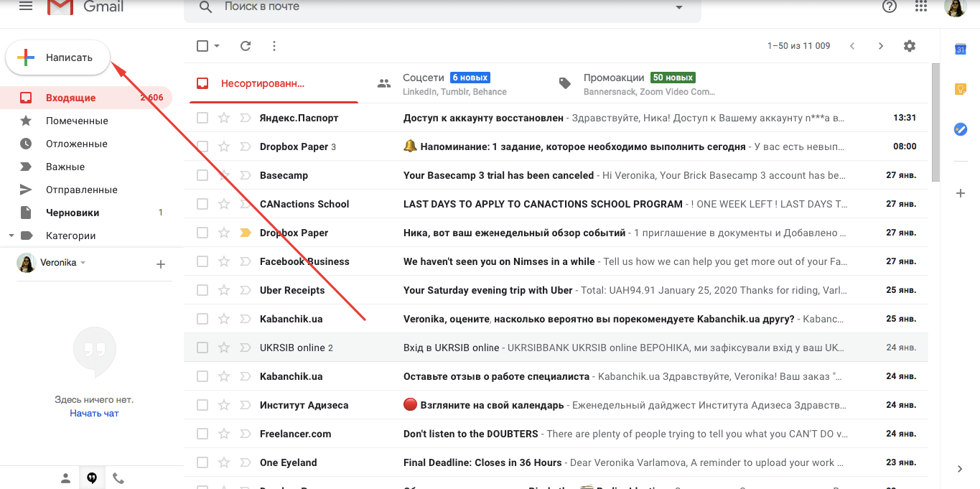Unmark importance on the 'Ника, вот ваш' email
Image resolution: width=980 pixels, height=489 pixels.
click(245, 233)
